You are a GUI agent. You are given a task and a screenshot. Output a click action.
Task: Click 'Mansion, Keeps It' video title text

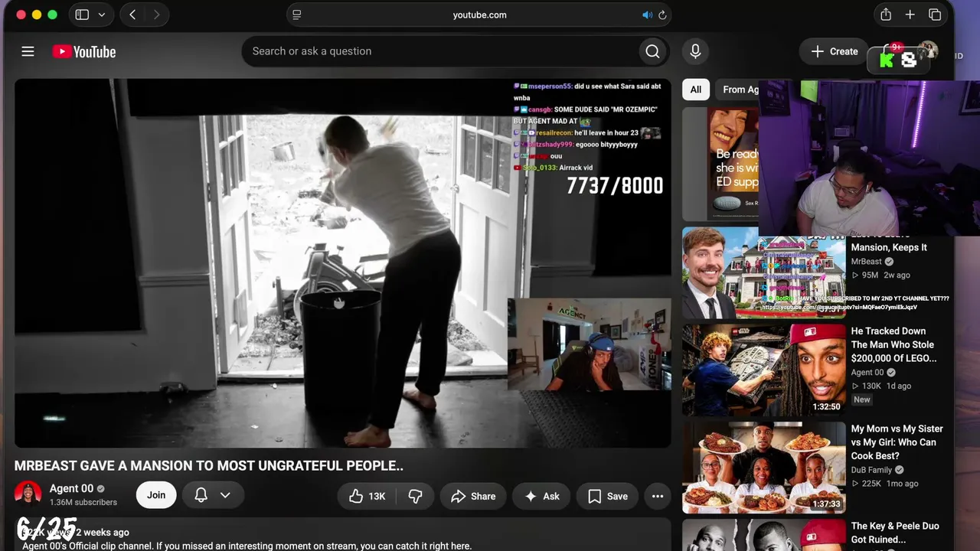click(889, 247)
